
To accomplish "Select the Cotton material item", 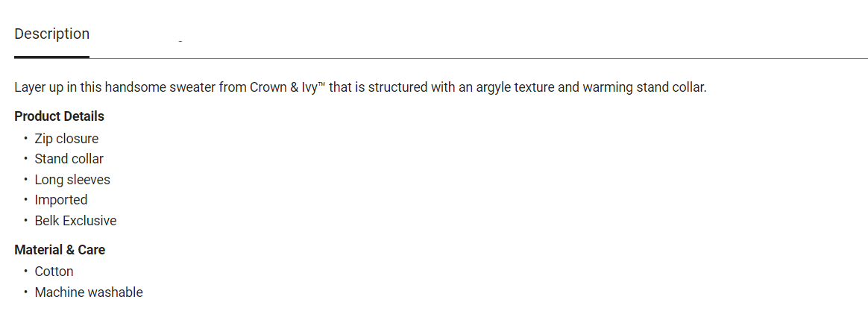I will pos(54,272).
